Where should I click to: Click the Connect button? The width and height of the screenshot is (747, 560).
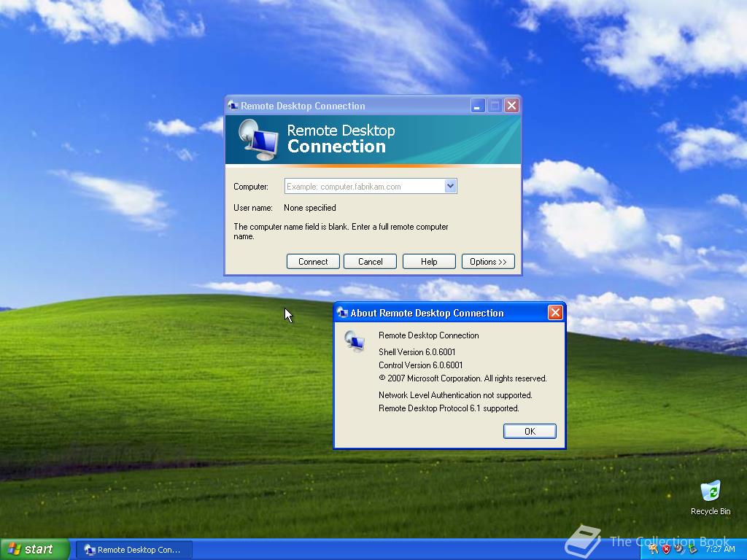point(313,262)
